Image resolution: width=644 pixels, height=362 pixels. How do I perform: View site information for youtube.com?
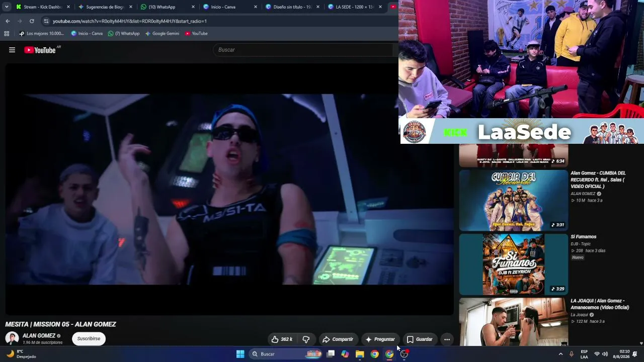(46, 21)
